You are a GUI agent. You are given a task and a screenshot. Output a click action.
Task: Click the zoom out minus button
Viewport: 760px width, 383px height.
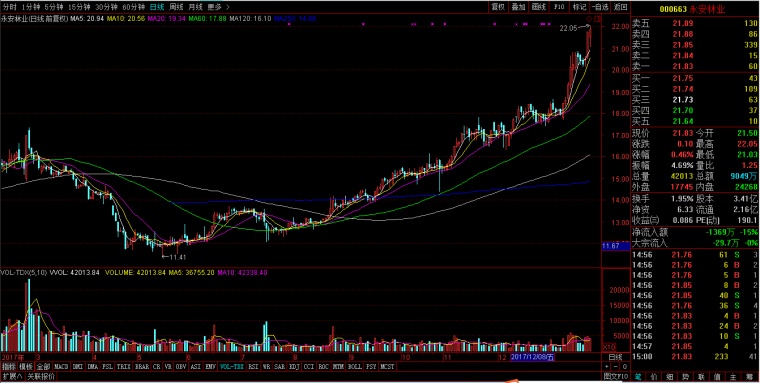click(616, 367)
